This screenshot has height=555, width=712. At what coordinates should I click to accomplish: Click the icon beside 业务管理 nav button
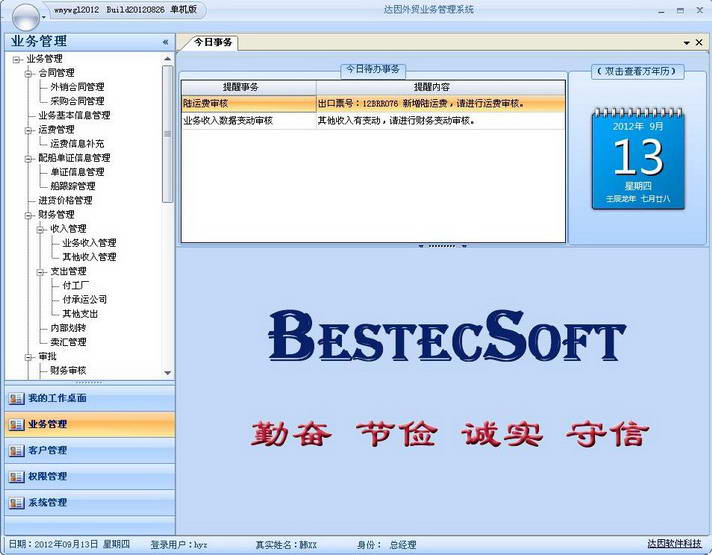point(16,425)
